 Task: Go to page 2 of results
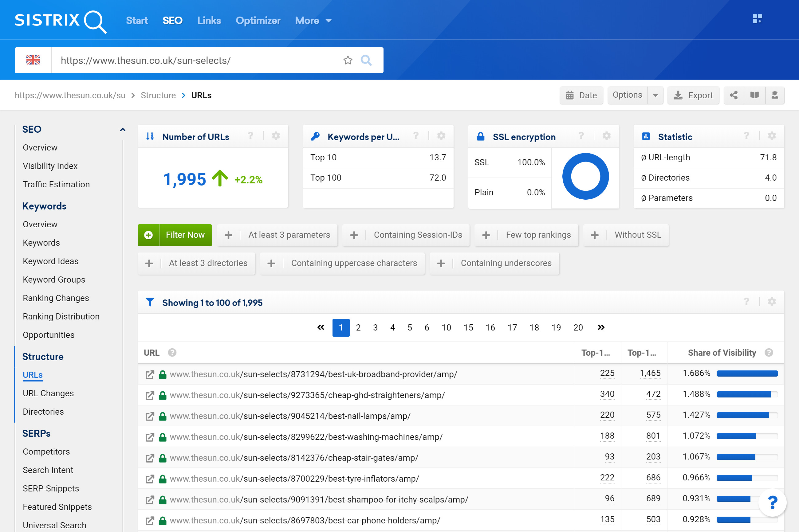tap(358, 327)
